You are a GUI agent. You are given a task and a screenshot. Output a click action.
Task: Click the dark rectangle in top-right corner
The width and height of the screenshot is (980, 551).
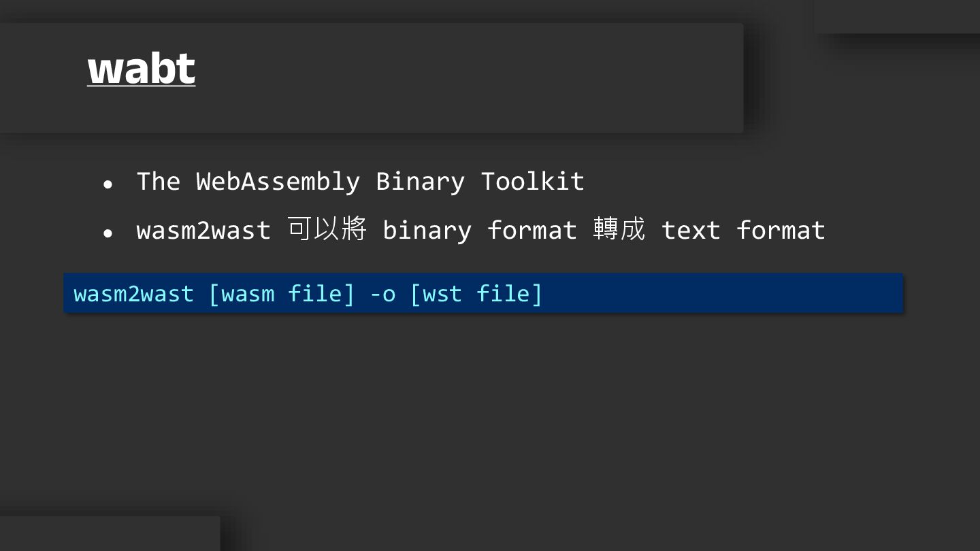pyautogui.click(x=897, y=16)
